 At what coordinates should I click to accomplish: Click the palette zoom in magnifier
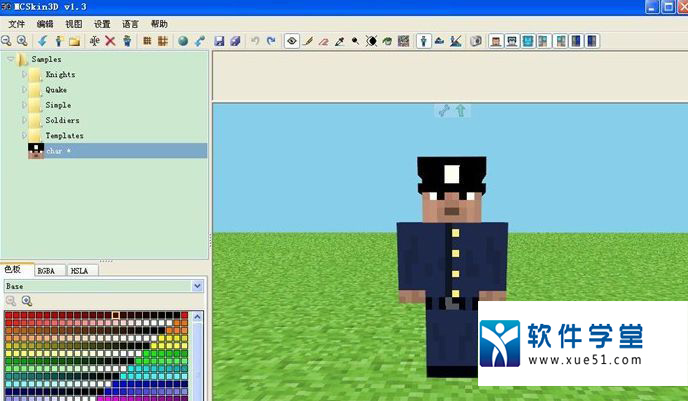tap(27, 301)
